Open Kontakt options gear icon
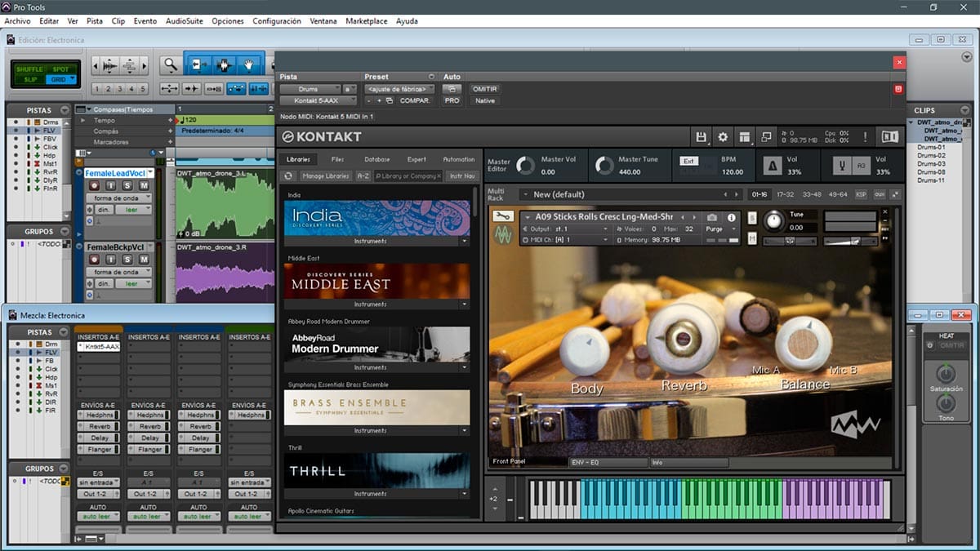The width and height of the screenshot is (980, 551). click(x=722, y=137)
